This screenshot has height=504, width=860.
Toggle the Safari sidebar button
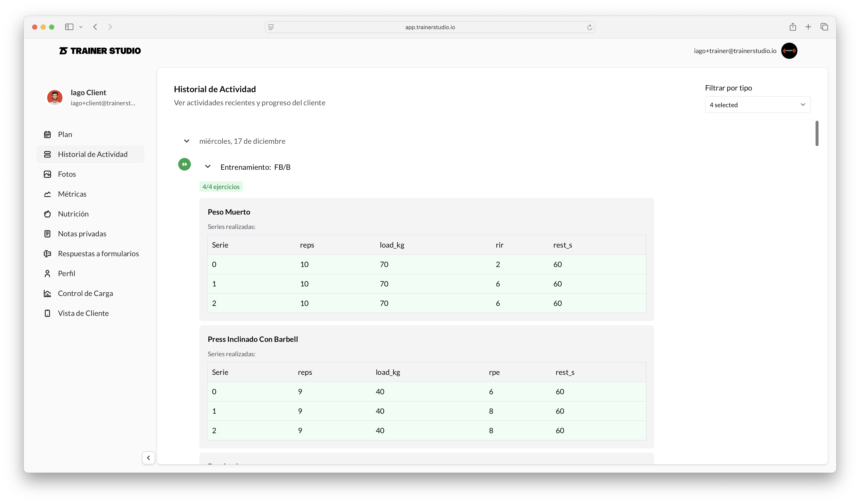point(69,27)
